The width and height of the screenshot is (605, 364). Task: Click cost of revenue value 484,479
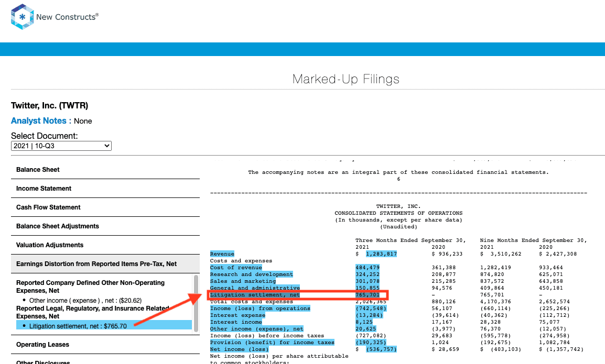pyautogui.click(x=368, y=267)
